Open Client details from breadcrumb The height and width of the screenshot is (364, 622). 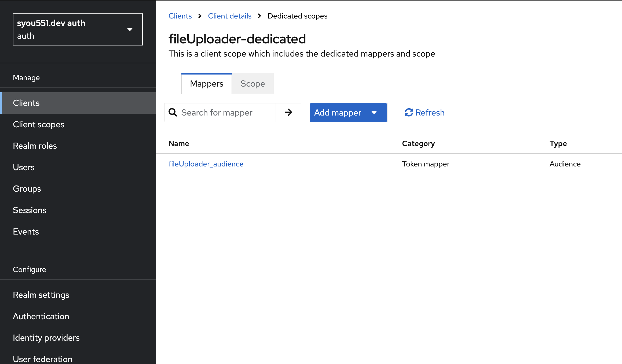(x=229, y=16)
